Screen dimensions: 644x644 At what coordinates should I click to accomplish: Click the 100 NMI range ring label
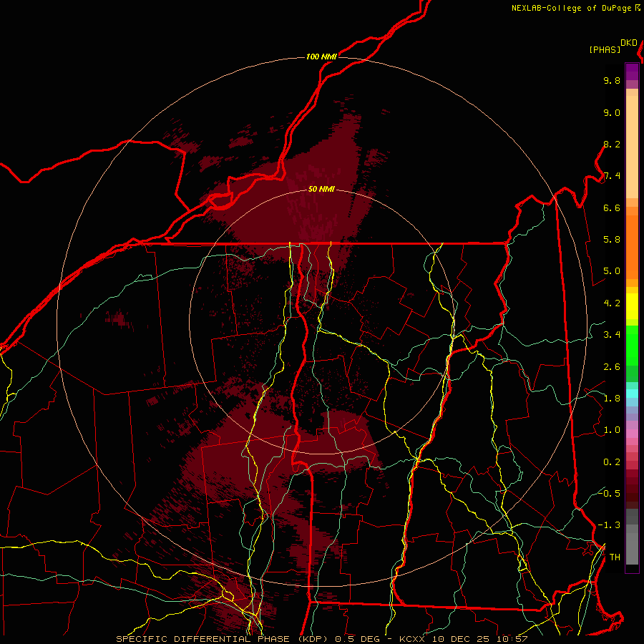coord(321,57)
